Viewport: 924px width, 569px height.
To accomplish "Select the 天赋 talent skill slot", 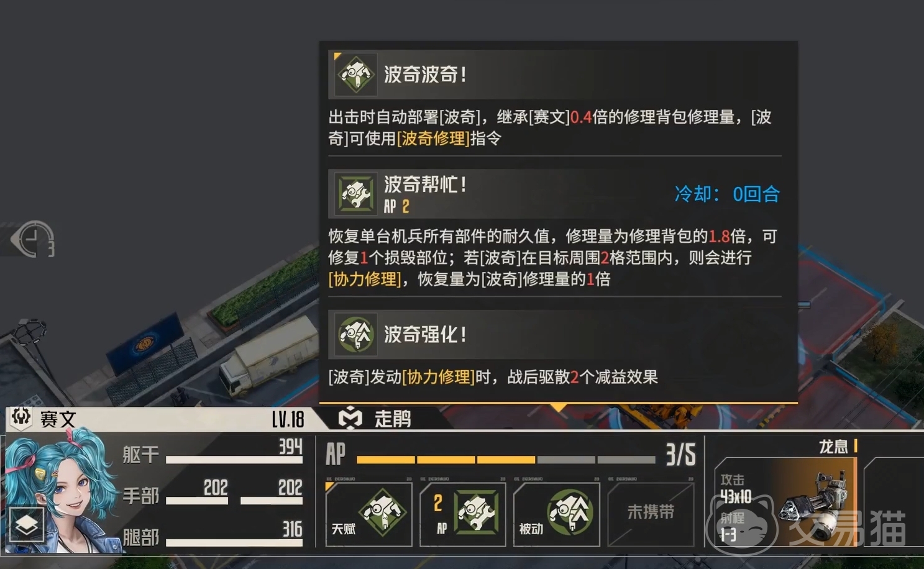I will pyautogui.click(x=368, y=514).
